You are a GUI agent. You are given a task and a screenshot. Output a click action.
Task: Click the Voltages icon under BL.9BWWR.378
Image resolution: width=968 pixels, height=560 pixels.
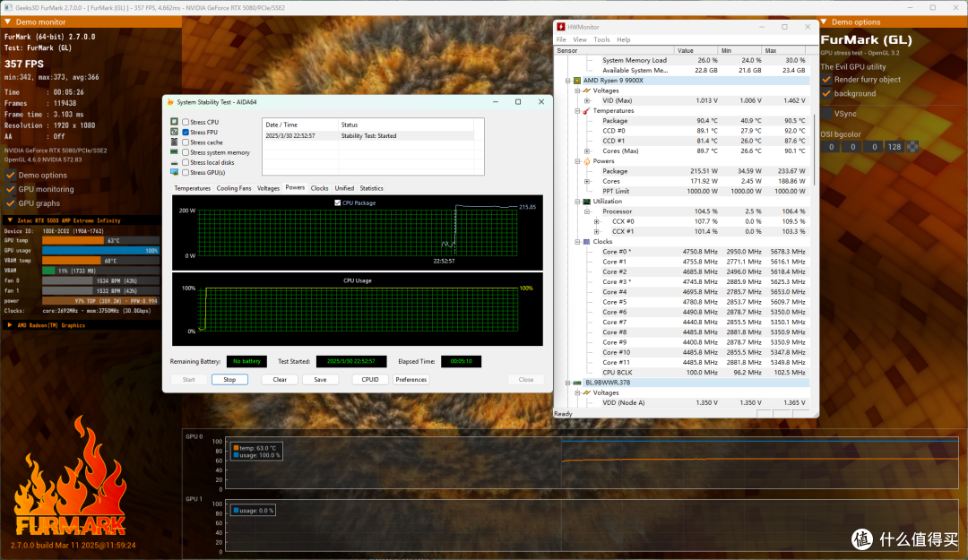[586, 392]
